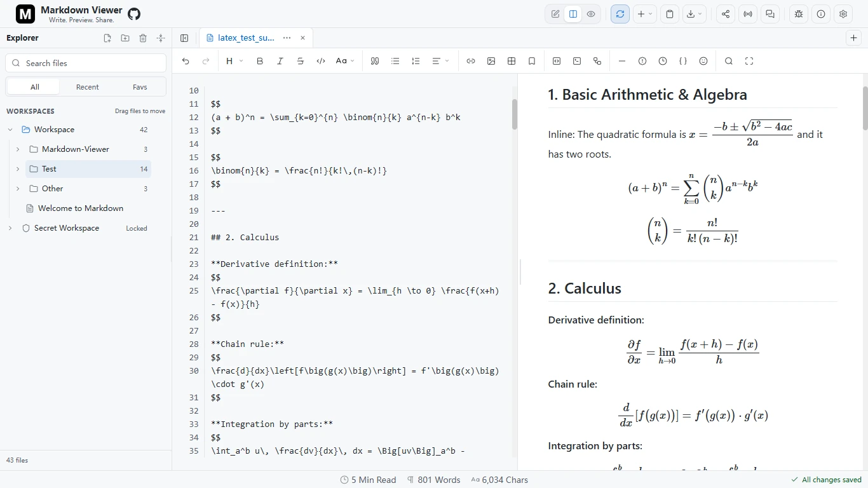
Task: Insert a code block
Action: click(557, 61)
